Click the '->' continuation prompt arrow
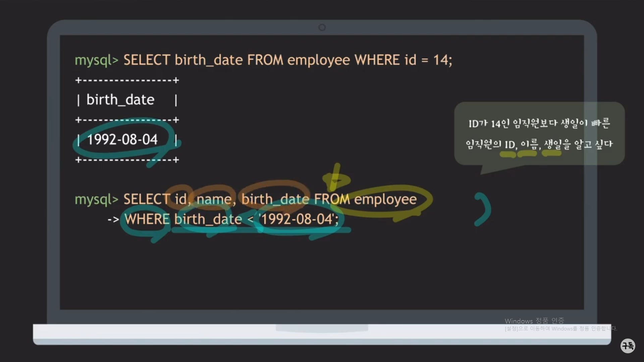 pos(113,220)
